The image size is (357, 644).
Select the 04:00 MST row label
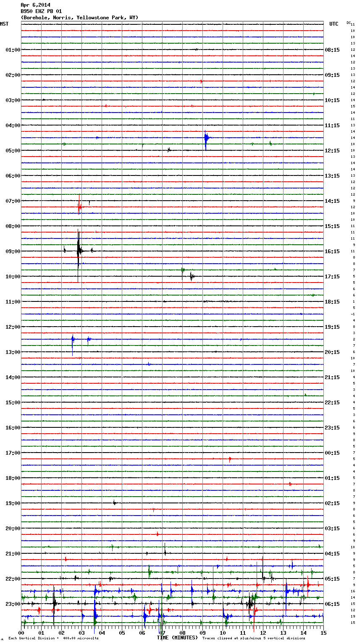pos(13,126)
